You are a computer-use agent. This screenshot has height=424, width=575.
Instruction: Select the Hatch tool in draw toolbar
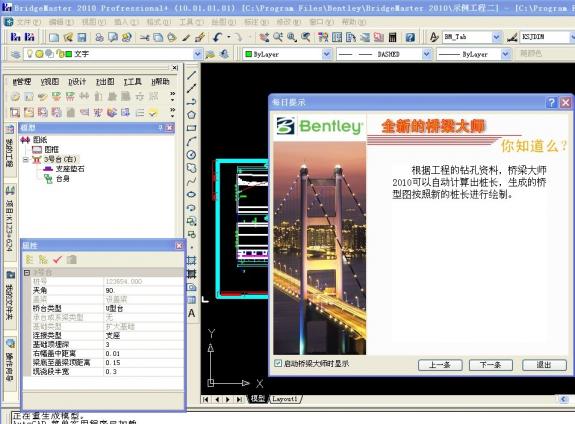191,260
